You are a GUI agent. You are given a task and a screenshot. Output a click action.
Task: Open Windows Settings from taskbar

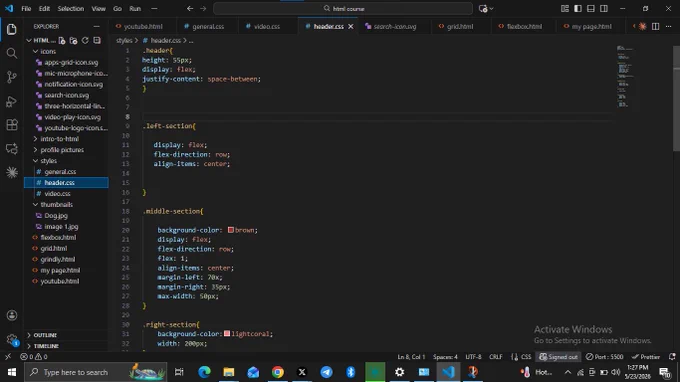click(x=399, y=372)
